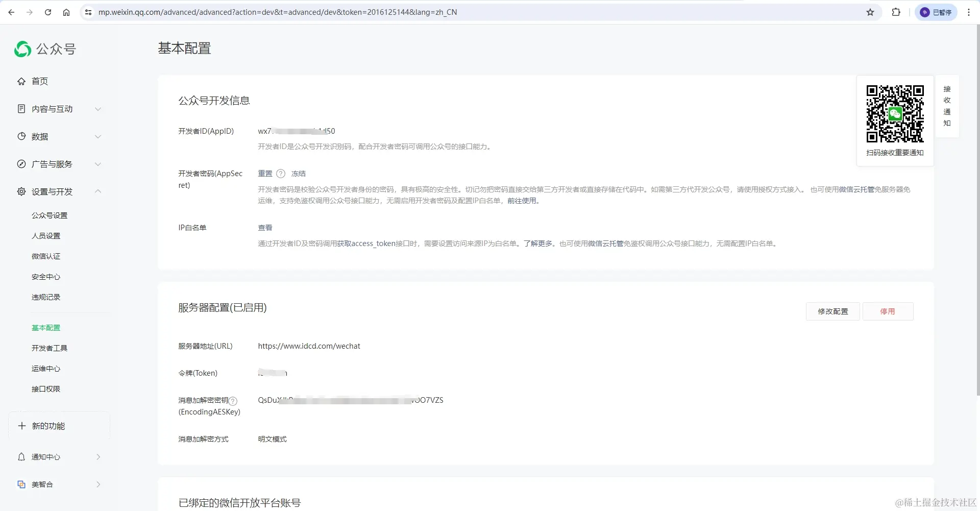980x511 pixels.
Task: Select the 设置与开发 gear icon
Action: pyautogui.click(x=21, y=191)
